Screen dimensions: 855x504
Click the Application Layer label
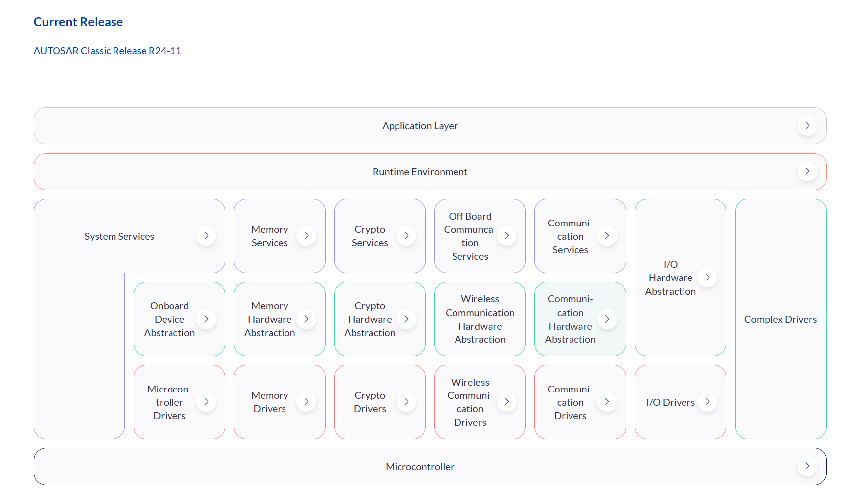point(420,126)
